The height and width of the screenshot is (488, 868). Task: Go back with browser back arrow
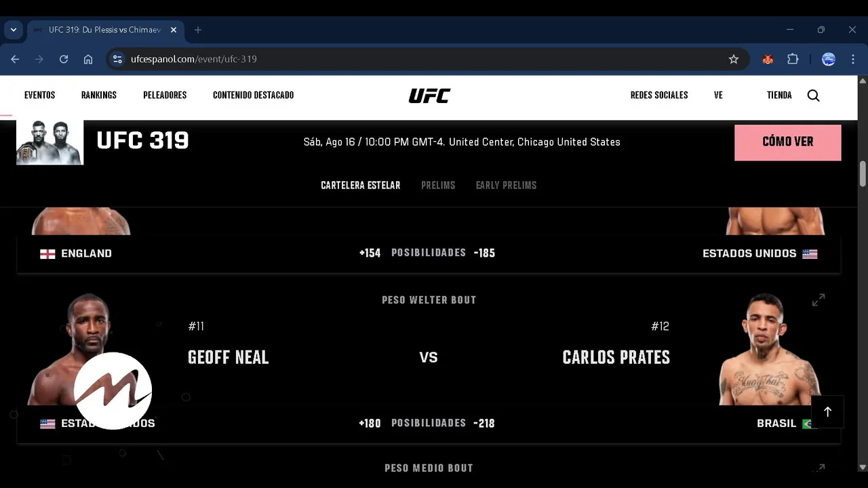click(x=15, y=59)
